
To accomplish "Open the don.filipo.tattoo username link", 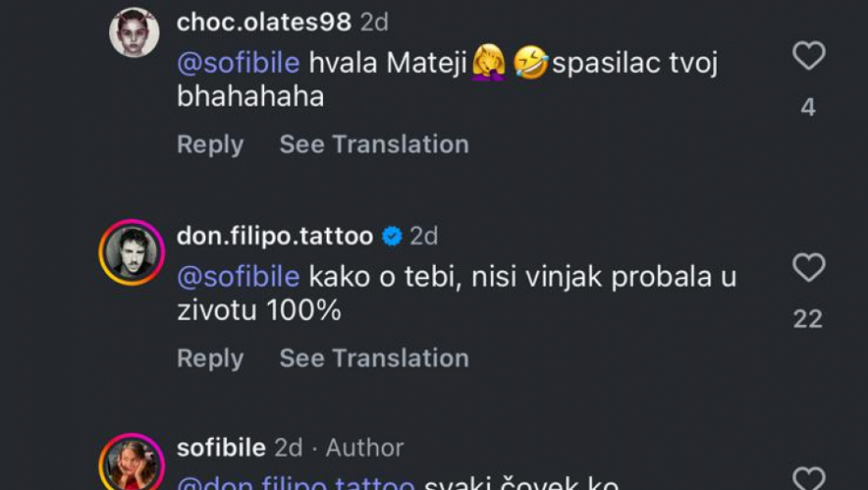I will click(x=275, y=237).
